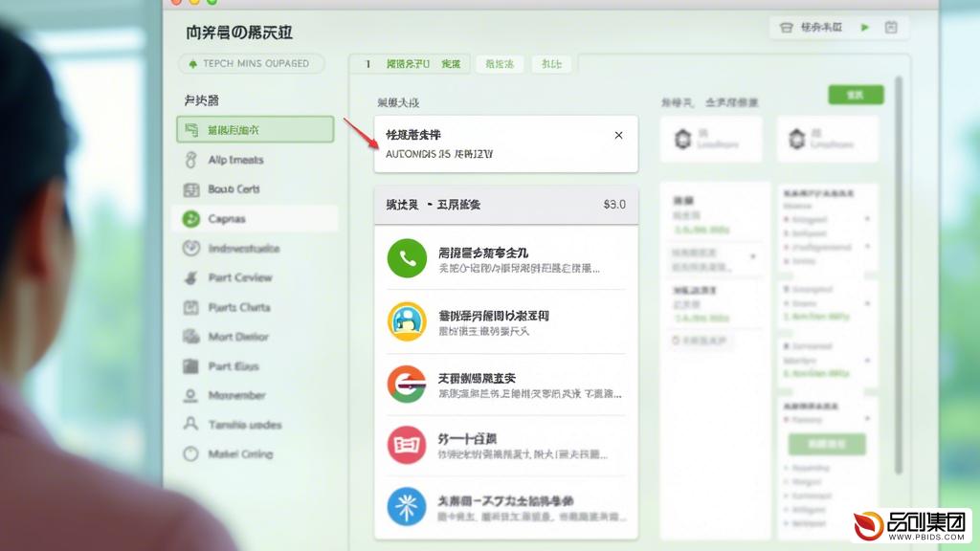Click the left hexagon icon card
The image size is (980, 551).
(711, 139)
